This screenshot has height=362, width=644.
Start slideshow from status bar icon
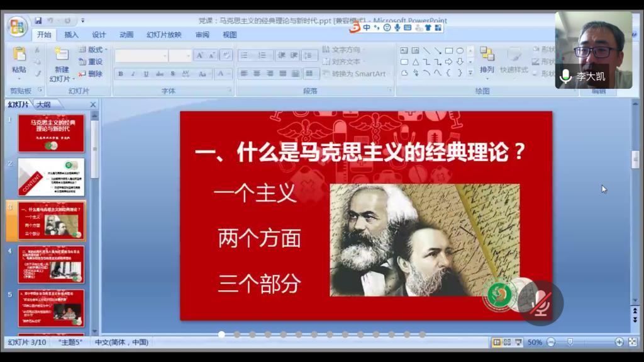518,342
